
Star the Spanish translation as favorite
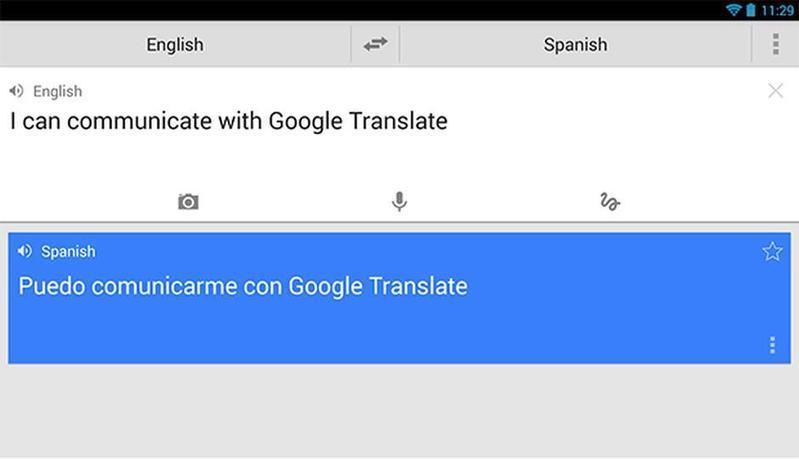(772, 251)
